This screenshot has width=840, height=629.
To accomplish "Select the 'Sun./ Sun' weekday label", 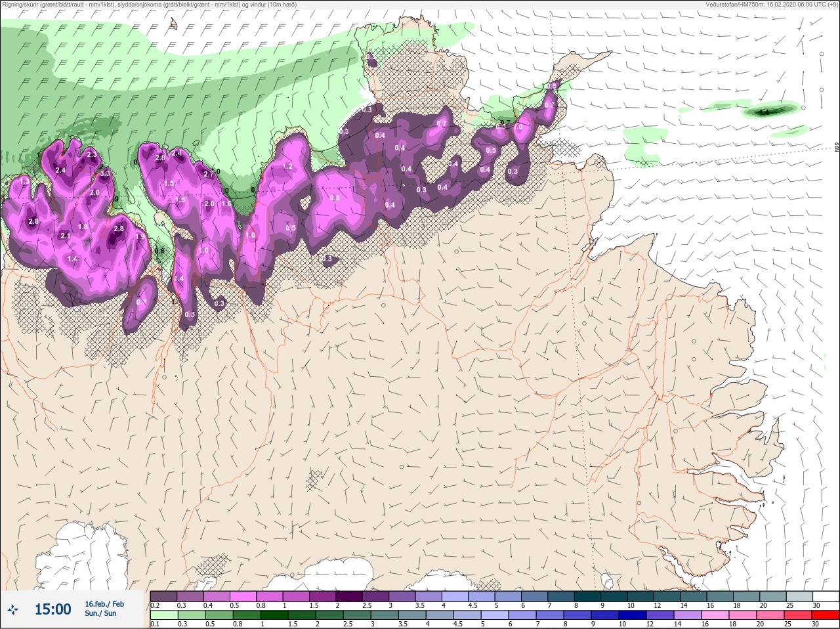I will (100, 613).
